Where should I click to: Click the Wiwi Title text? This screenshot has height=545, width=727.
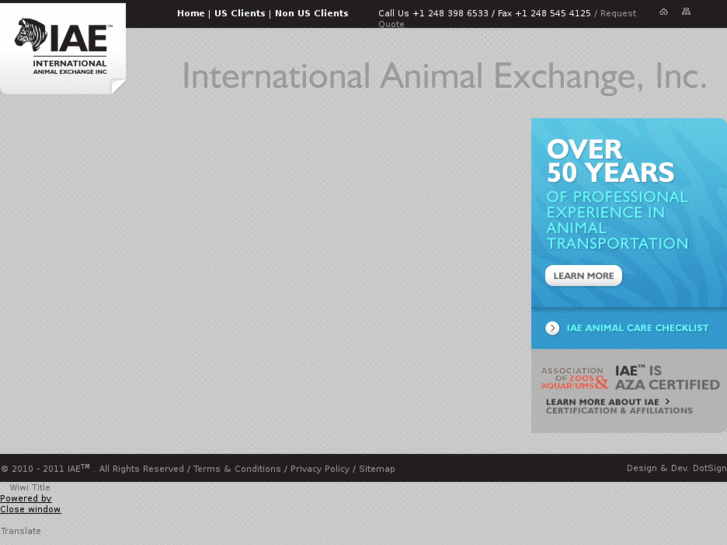[30, 487]
